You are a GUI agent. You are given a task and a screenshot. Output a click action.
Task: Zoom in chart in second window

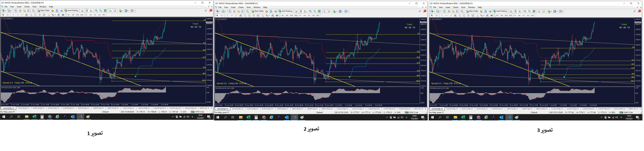(310, 11)
